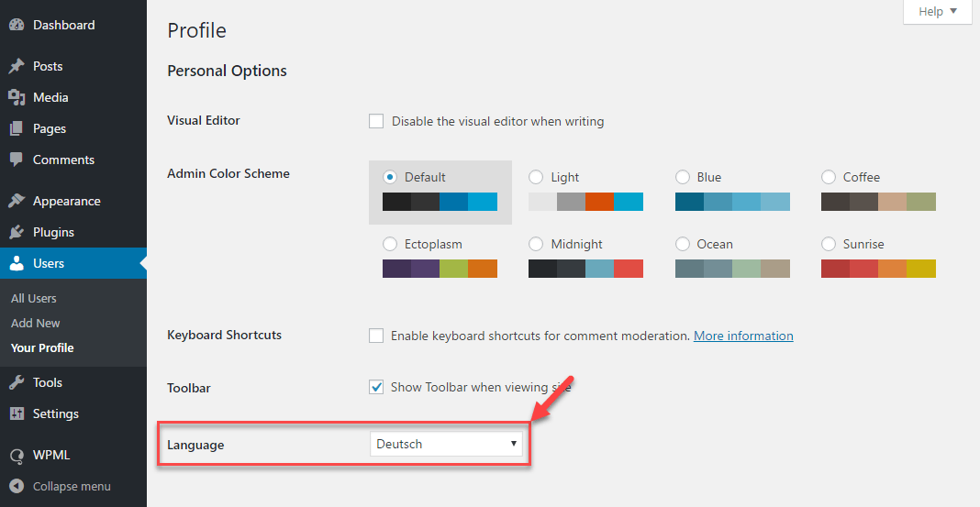Click the Appearance paintbrush icon
Image resolution: width=980 pixels, height=507 pixels.
click(17, 201)
